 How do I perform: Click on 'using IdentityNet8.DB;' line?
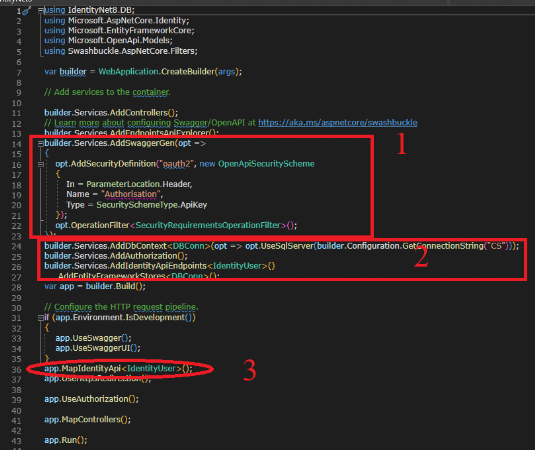click(89, 10)
